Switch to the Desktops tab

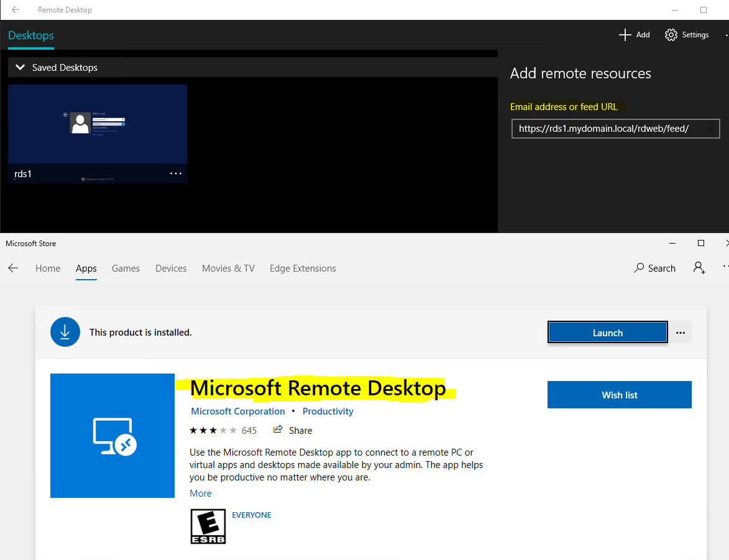click(31, 35)
